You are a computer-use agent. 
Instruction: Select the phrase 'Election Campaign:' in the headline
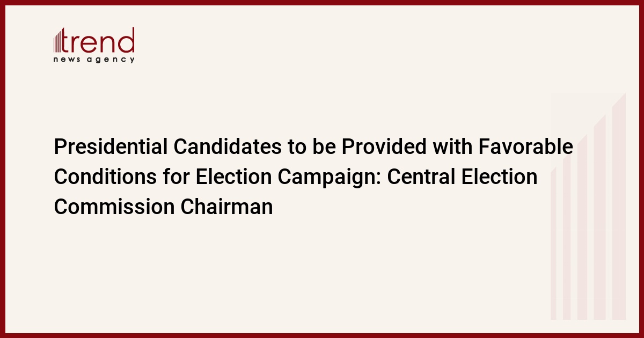click(x=288, y=178)
